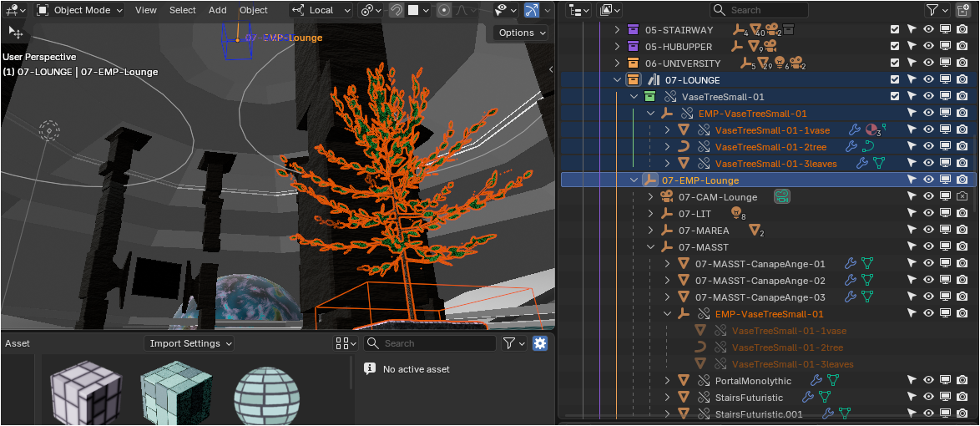Image resolution: width=980 pixels, height=426 pixels.
Task: Click 07-EMP-Lounge empty object icon
Action: [x=650, y=180]
